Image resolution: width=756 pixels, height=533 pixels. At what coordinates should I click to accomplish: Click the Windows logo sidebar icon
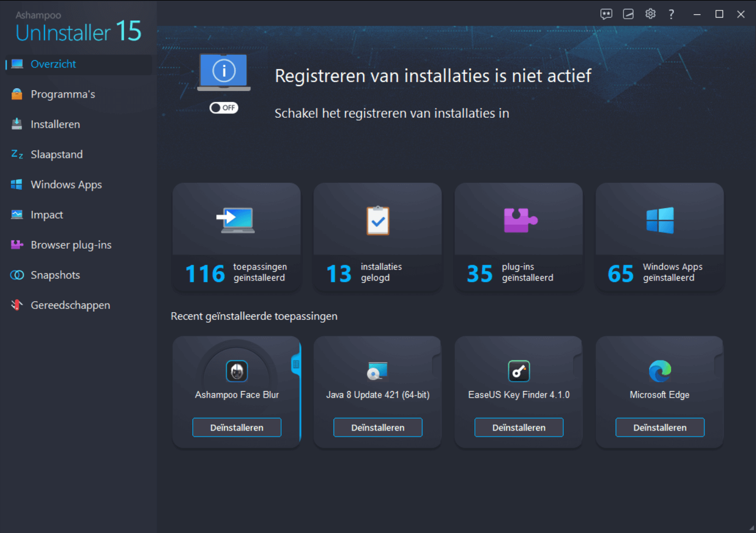[x=17, y=184]
